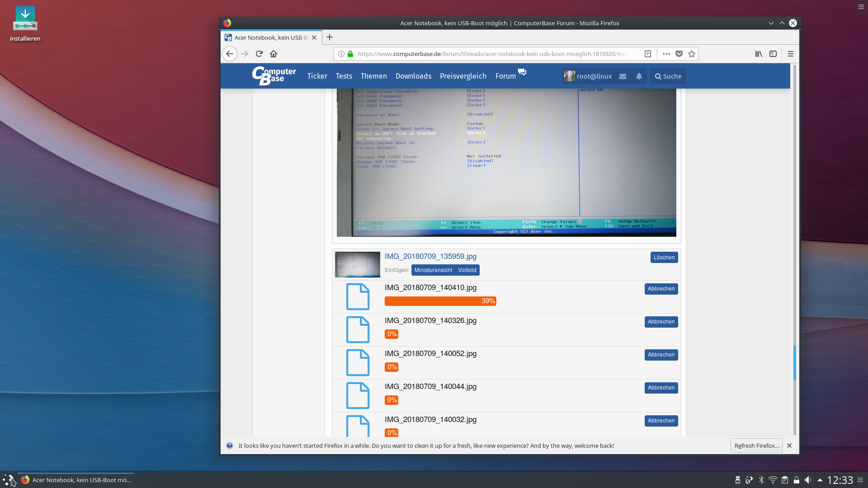The image size is (868, 488).
Task: Click the page vertical scrollbar thumb
Action: point(794,363)
